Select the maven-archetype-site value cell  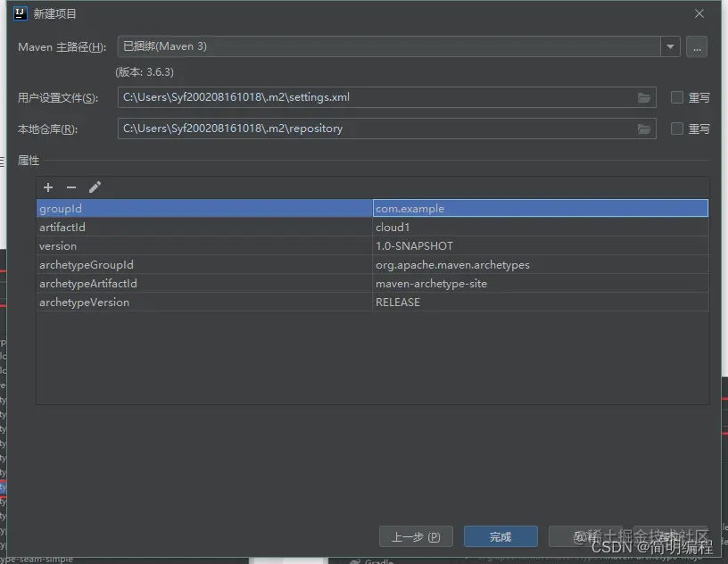click(541, 284)
